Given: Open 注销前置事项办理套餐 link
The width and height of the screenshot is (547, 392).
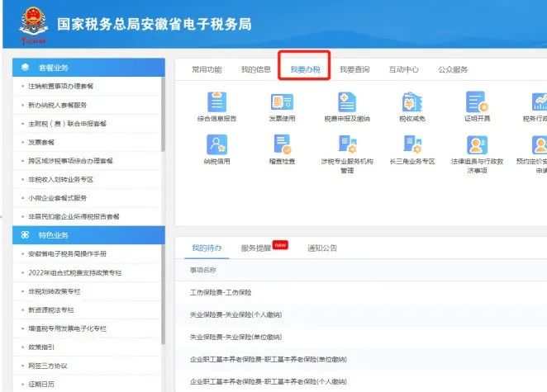Looking at the screenshot, I should tap(60, 86).
